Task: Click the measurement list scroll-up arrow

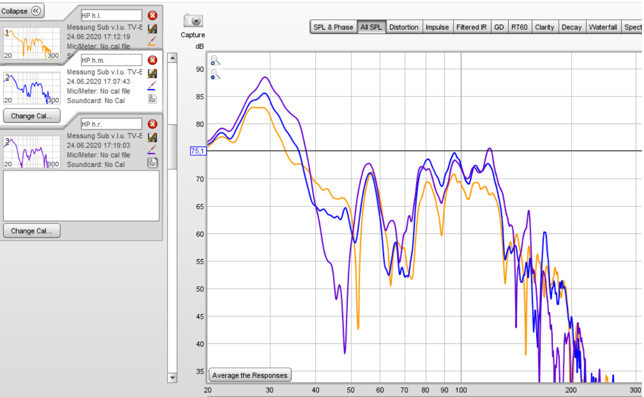Action: click(x=172, y=58)
